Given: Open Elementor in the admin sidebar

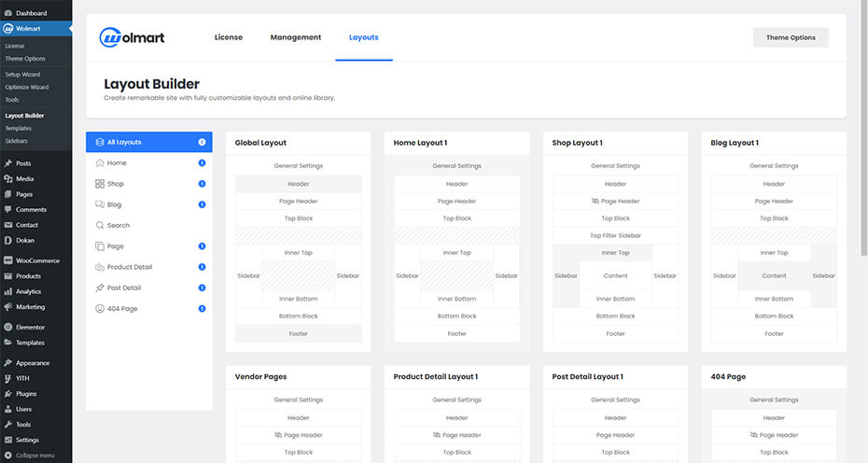Looking at the screenshot, I should pos(30,328).
